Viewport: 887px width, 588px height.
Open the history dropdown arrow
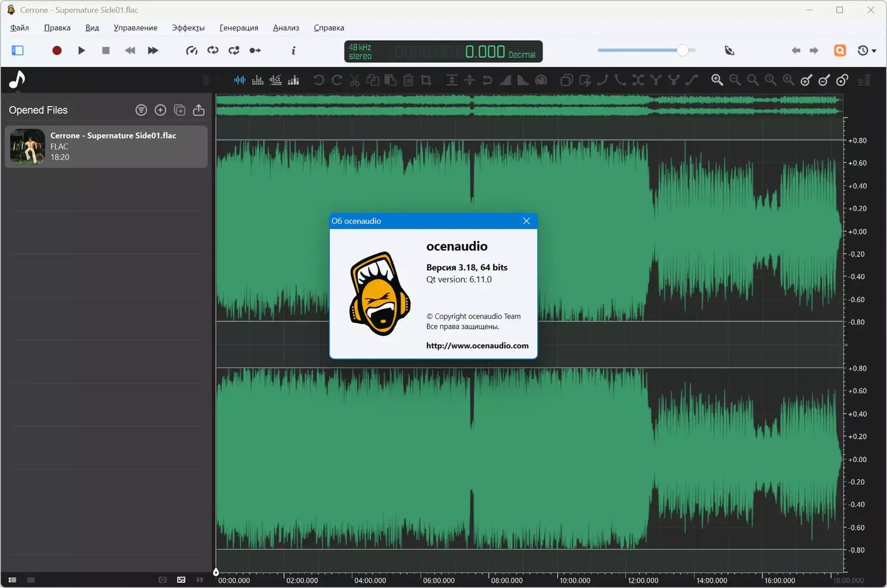coord(874,51)
